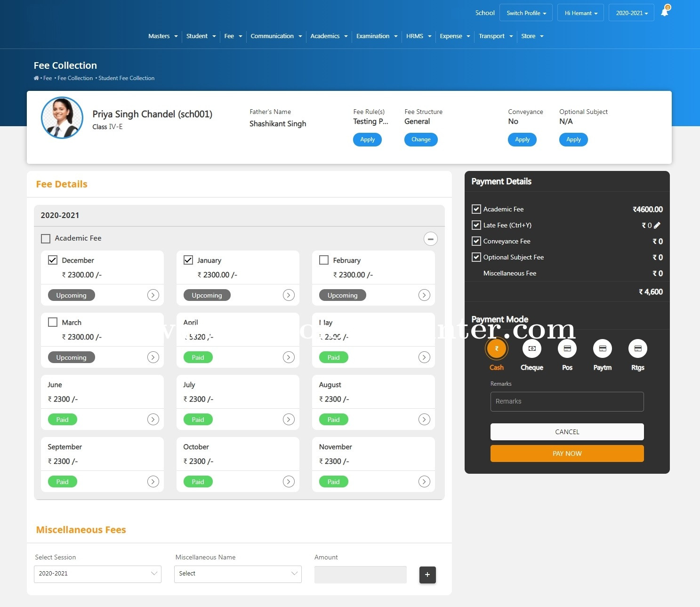Expand the Masters menu
This screenshot has width=700, height=607.
click(163, 36)
